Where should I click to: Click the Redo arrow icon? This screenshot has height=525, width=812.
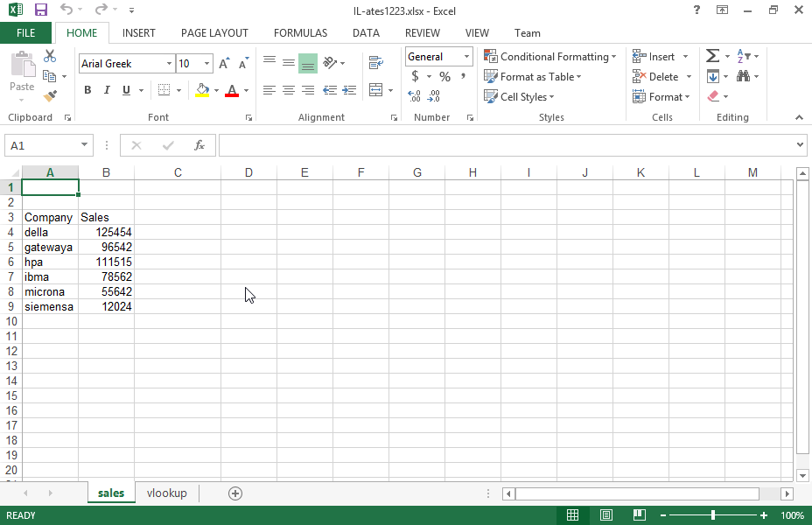pyautogui.click(x=101, y=10)
